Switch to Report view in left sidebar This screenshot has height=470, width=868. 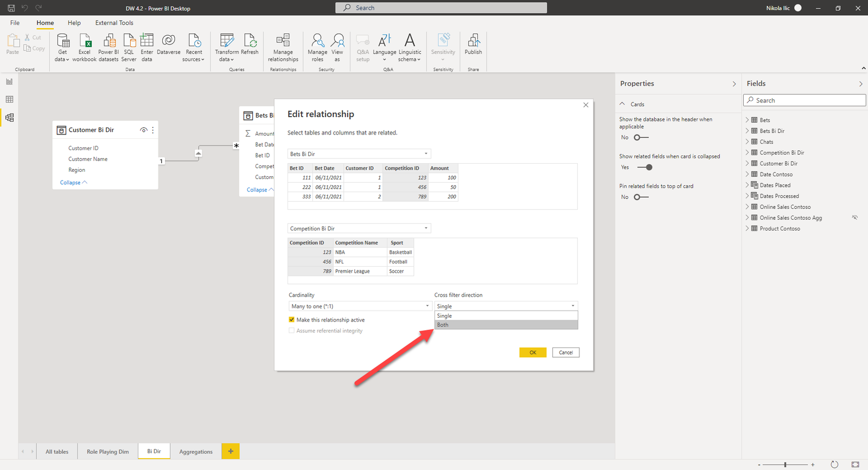pyautogui.click(x=9, y=81)
